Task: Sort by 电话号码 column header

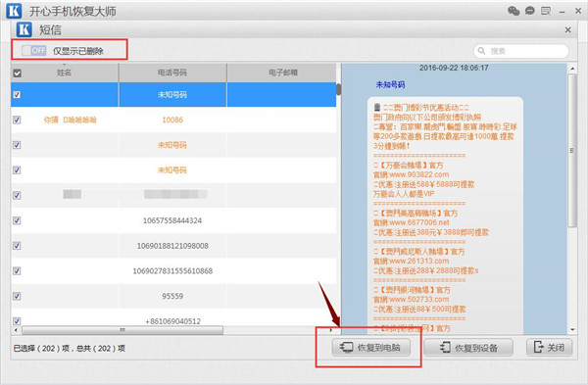Action: [x=172, y=72]
